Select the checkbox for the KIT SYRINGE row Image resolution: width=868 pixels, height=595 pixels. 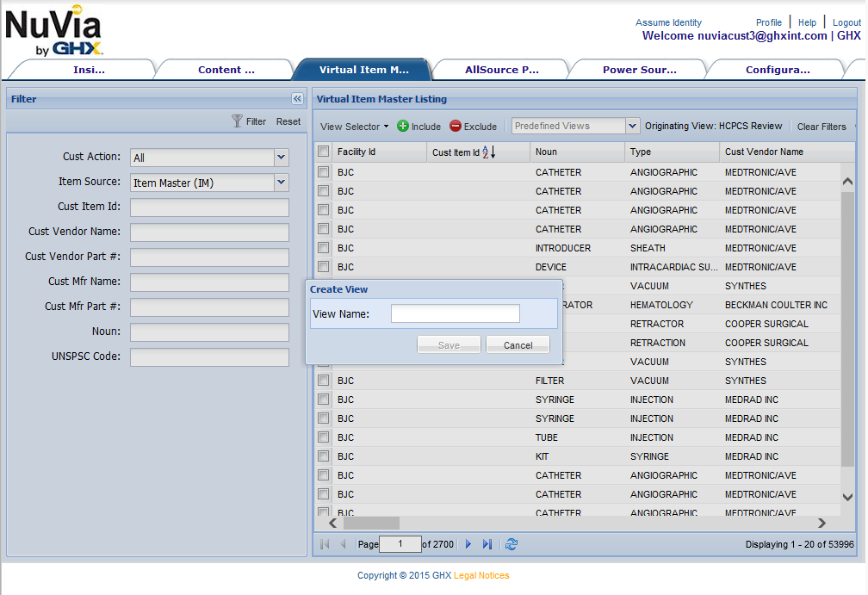tap(323, 456)
